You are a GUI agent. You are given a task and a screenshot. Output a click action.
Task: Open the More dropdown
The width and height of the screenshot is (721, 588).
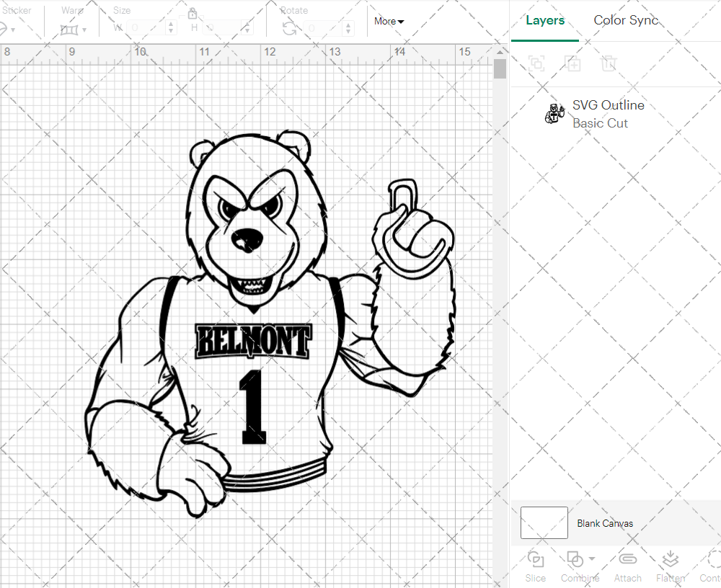point(388,21)
